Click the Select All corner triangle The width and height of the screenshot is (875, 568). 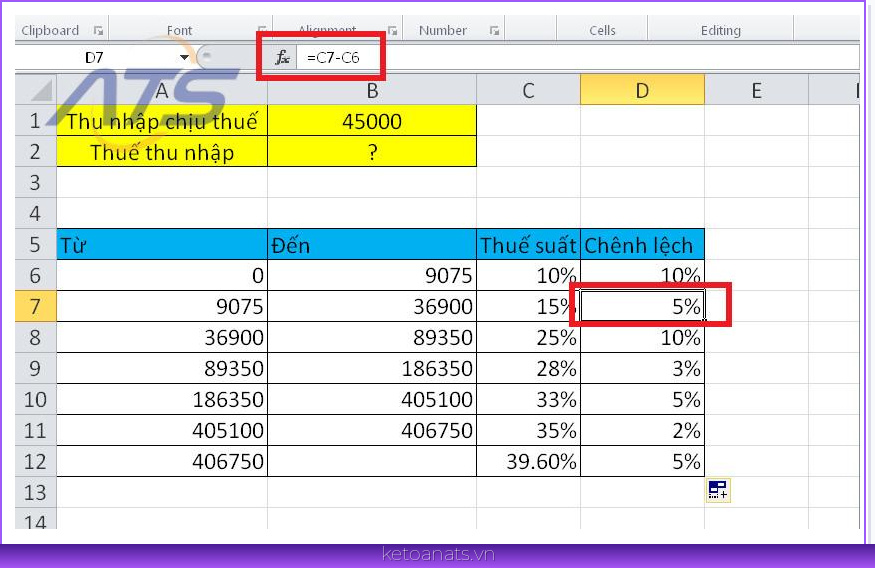[42, 90]
